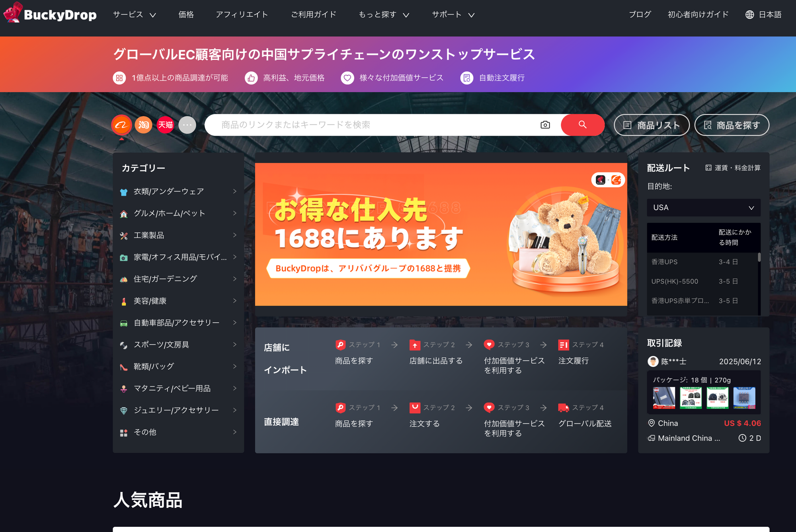Open the もっと探す dropdown menu

[384, 15]
